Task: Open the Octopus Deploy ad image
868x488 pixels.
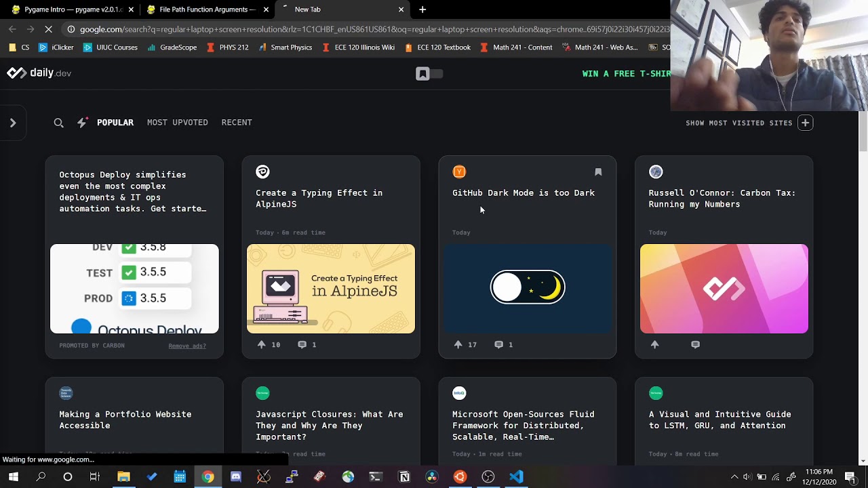Action: click(x=134, y=289)
